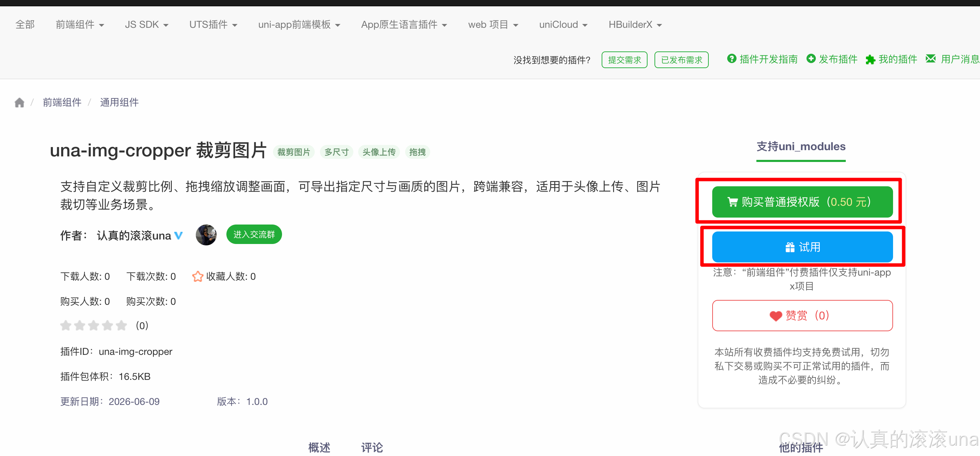Click the 赞赏 (0) button

[x=802, y=316]
